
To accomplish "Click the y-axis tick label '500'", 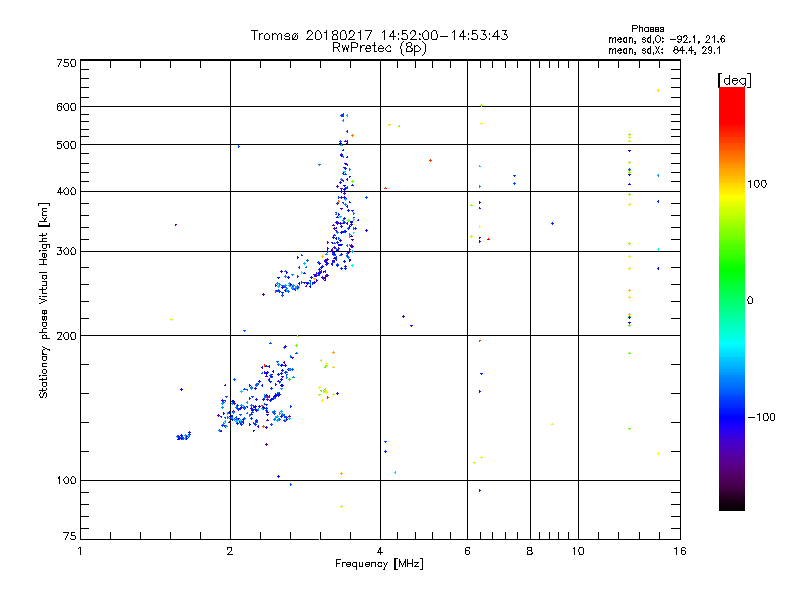I will click(66, 145).
